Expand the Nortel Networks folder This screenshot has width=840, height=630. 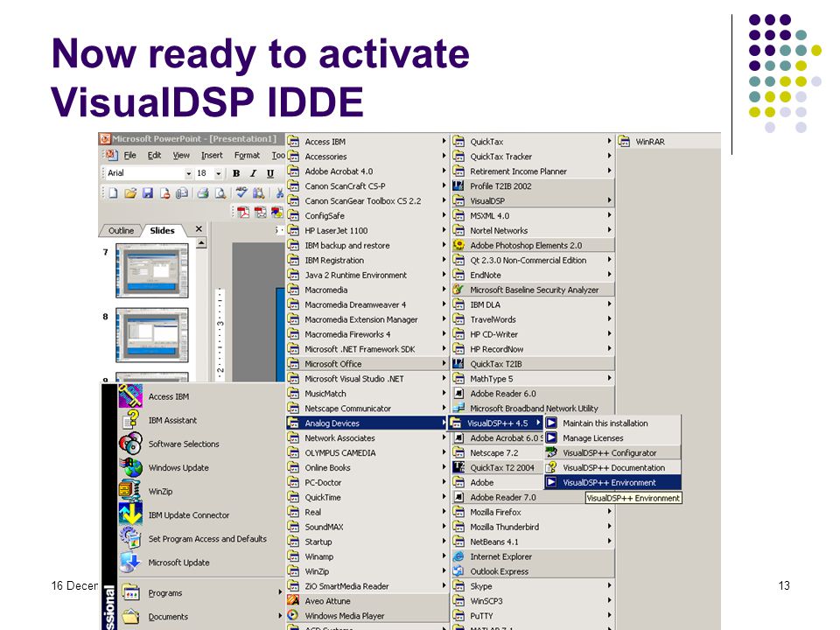tap(533, 230)
